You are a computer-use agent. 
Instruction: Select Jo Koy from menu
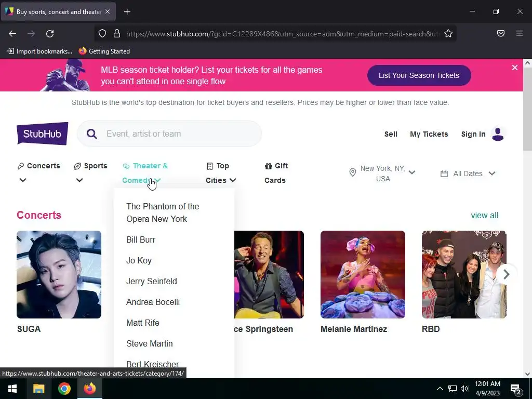pyautogui.click(x=139, y=260)
